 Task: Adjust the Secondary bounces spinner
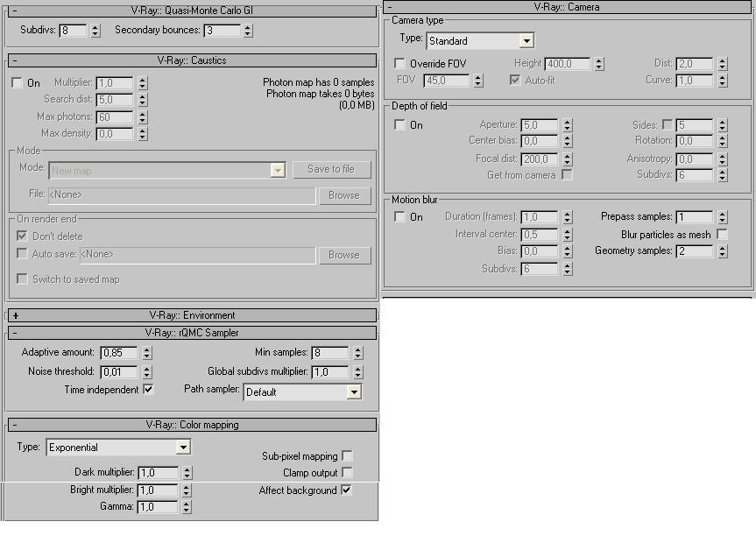click(247, 31)
